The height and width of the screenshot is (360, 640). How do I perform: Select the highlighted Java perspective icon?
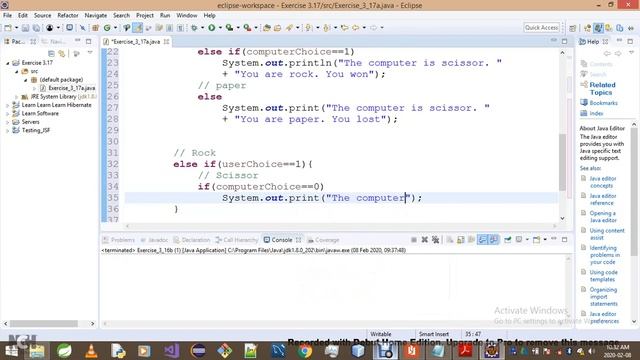tap(598, 28)
